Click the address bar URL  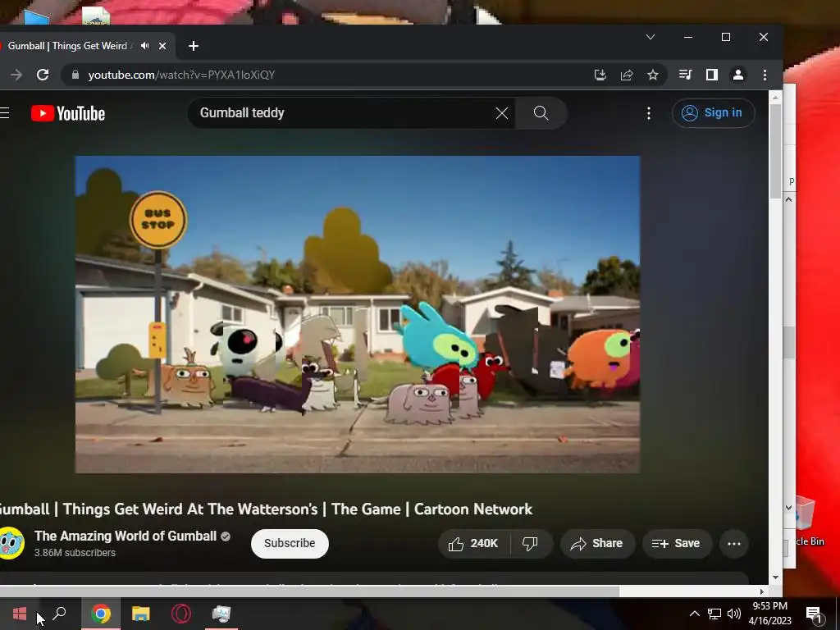tap(181, 75)
